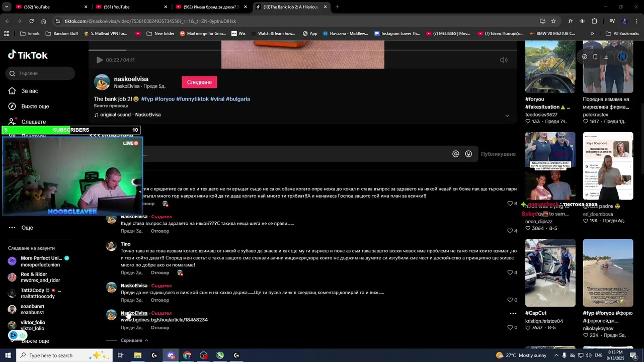The width and height of the screenshot is (644, 362).
Task: Open 'New folder' bookmark folder
Action: point(160,34)
